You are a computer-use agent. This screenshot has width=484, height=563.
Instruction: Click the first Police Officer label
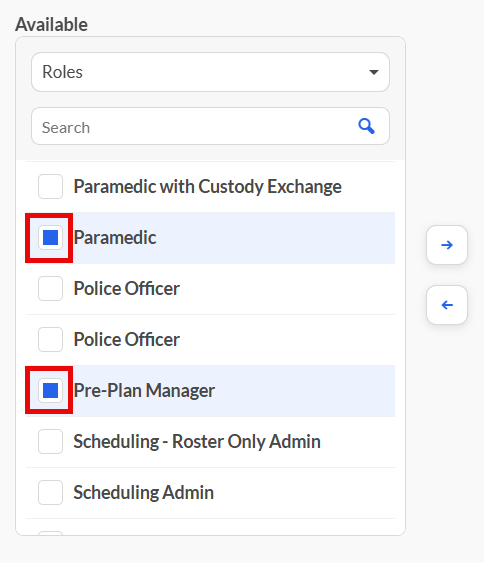pyautogui.click(x=126, y=288)
